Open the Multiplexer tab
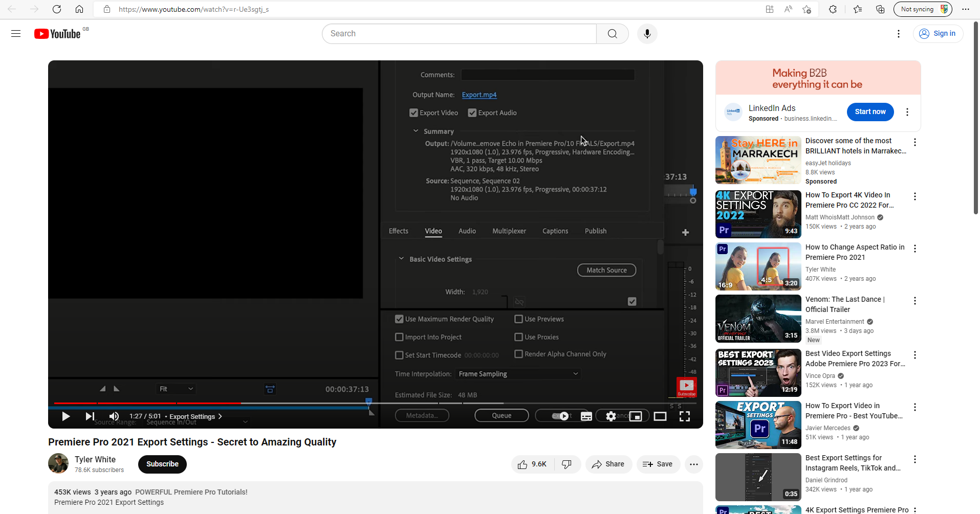The height and width of the screenshot is (514, 980). click(x=509, y=231)
